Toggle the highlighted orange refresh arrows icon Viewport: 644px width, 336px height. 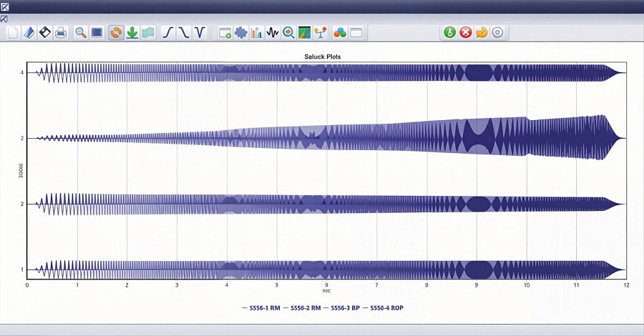pos(116,32)
